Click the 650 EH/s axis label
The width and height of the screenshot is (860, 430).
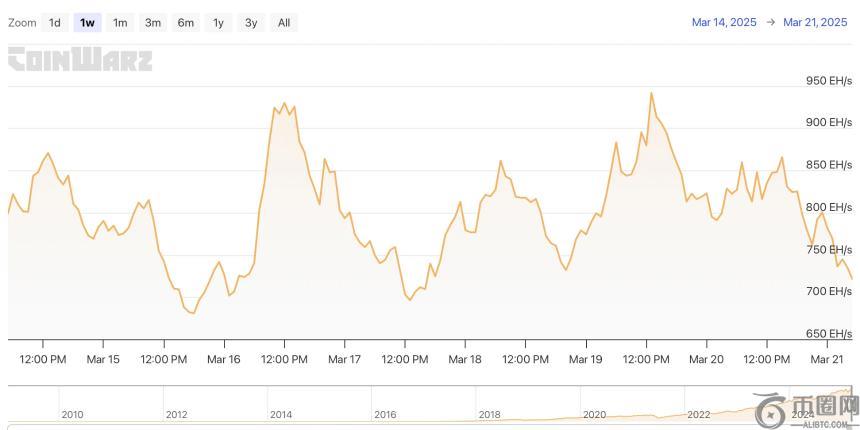(829, 333)
